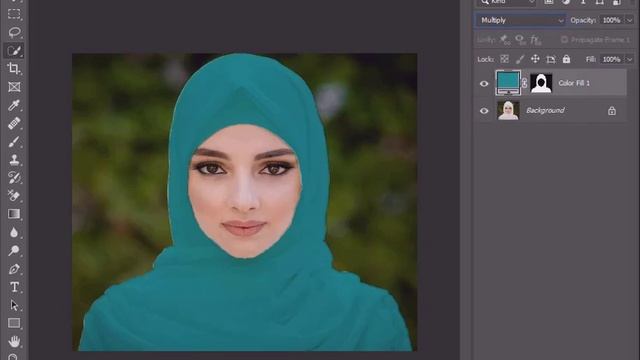Select the Dodge tool

click(14, 251)
